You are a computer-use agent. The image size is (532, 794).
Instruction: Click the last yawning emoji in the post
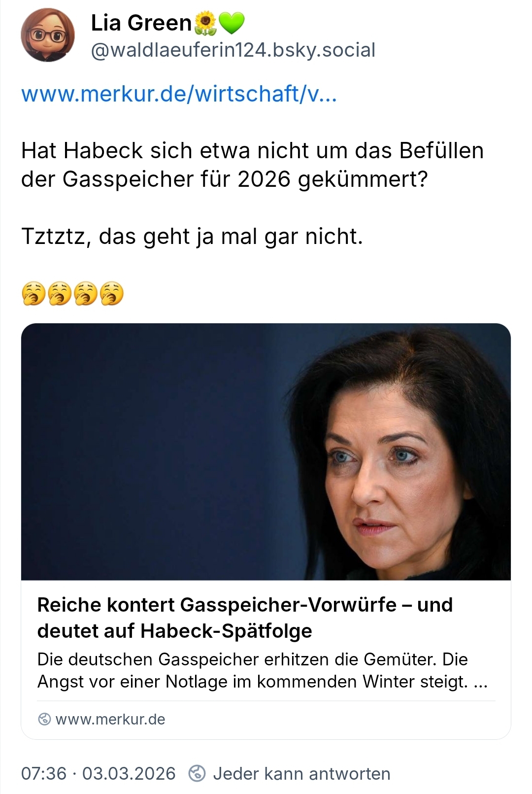coord(112,294)
